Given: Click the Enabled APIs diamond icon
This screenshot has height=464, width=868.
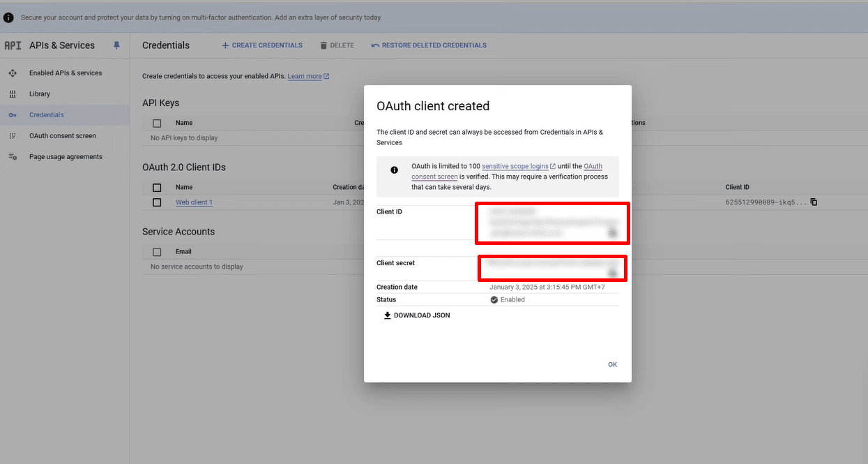Looking at the screenshot, I should pyautogui.click(x=13, y=73).
